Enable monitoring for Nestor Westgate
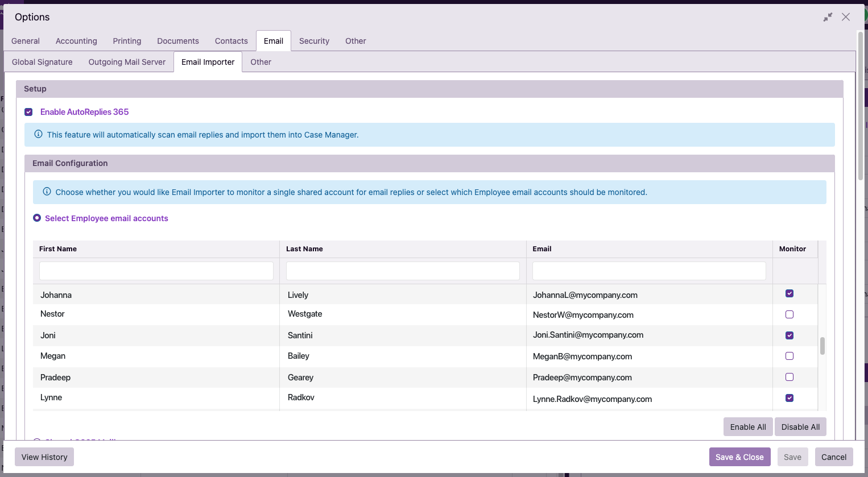The image size is (868, 477). (789, 314)
